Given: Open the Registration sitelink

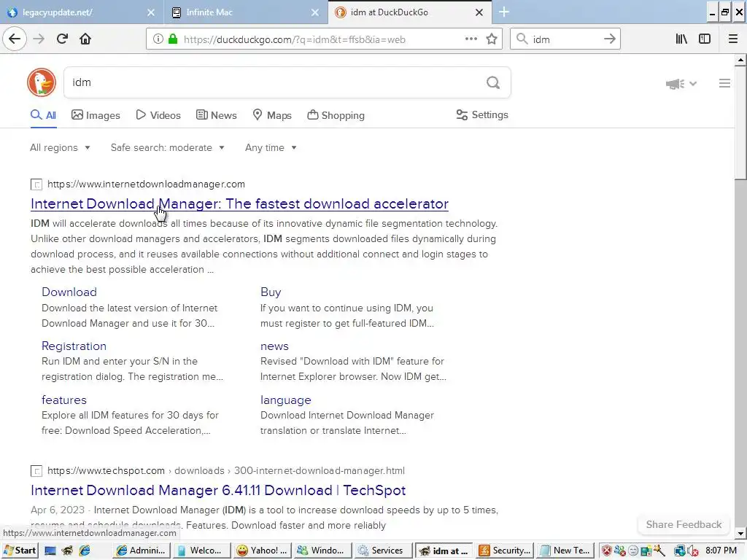Looking at the screenshot, I should (x=74, y=346).
